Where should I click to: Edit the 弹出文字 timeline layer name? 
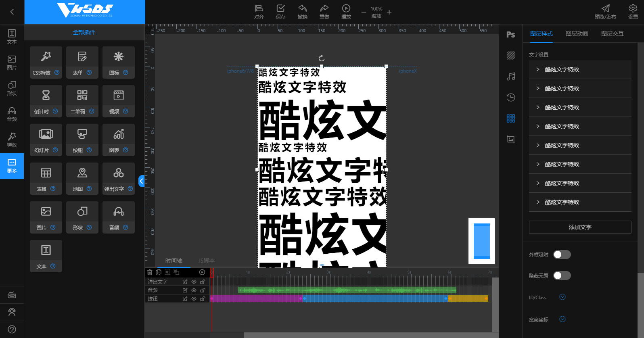pyautogui.click(x=185, y=282)
